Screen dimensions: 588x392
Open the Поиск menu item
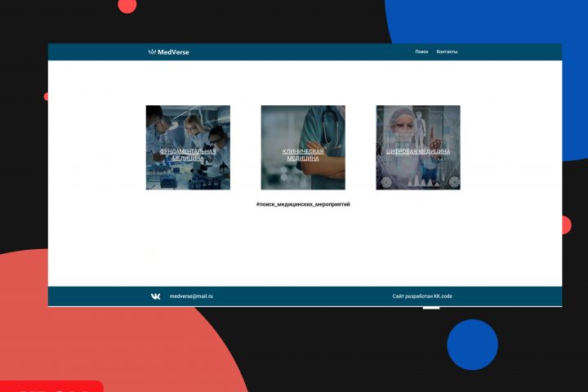point(421,51)
